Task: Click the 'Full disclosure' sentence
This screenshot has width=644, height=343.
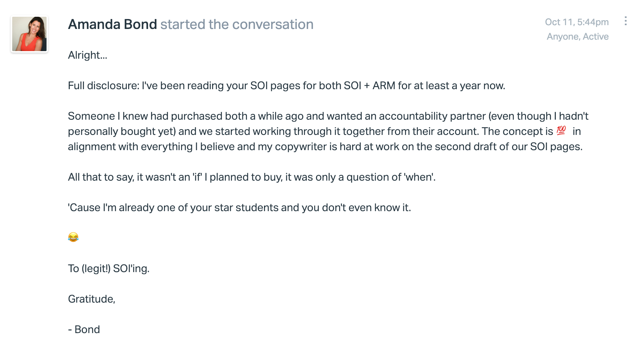Action: pos(287,86)
